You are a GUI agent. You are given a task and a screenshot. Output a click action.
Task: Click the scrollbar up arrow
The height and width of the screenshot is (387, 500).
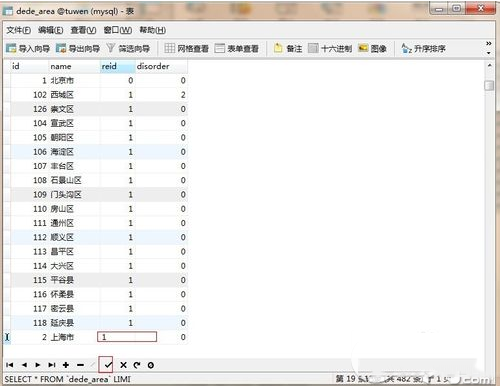[x=489, y=65]
